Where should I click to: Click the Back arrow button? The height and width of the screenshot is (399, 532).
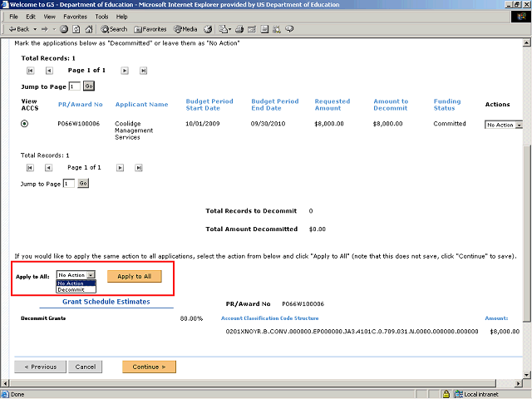(x=18, y=29)
